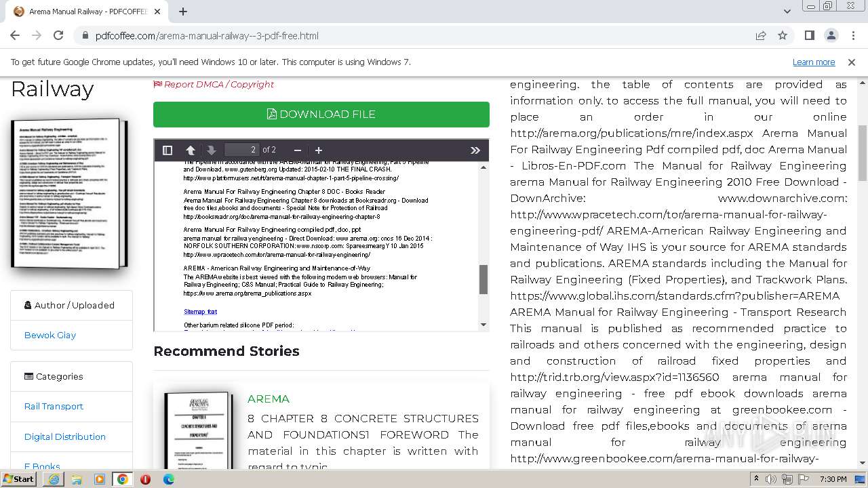This screenshot has width=868, height=488.
Task: Go to previous PDF page arrow
Action: pyautogui.click(x=191, y=150)
